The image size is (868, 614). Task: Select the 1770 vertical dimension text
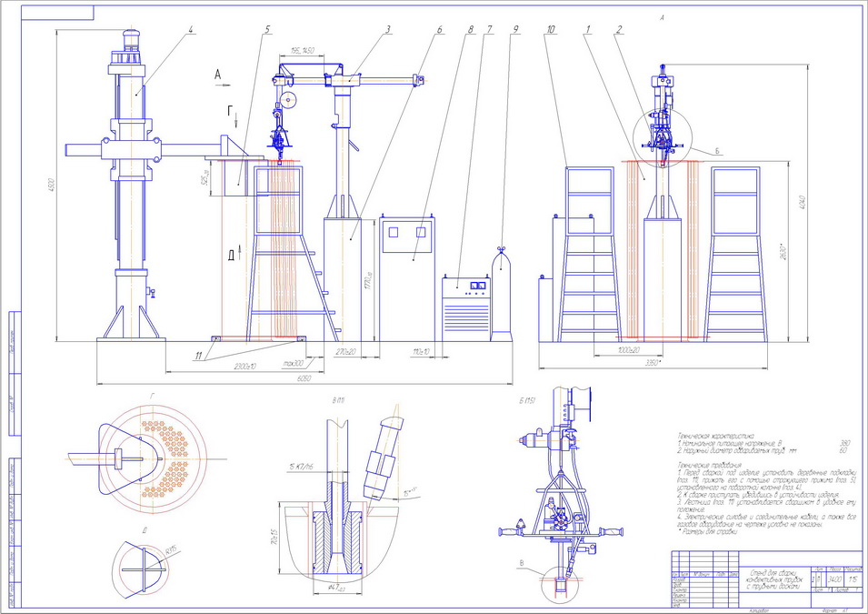point(369,280)
